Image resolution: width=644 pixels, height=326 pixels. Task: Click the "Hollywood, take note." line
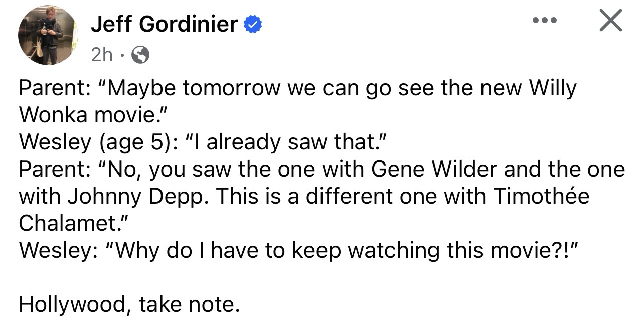129,304
